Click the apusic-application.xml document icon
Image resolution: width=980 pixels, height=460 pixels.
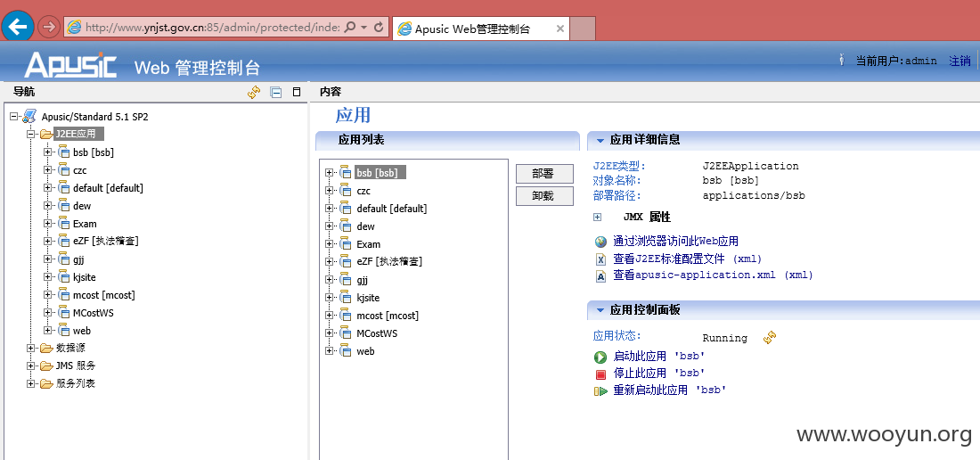coord(600,276)
